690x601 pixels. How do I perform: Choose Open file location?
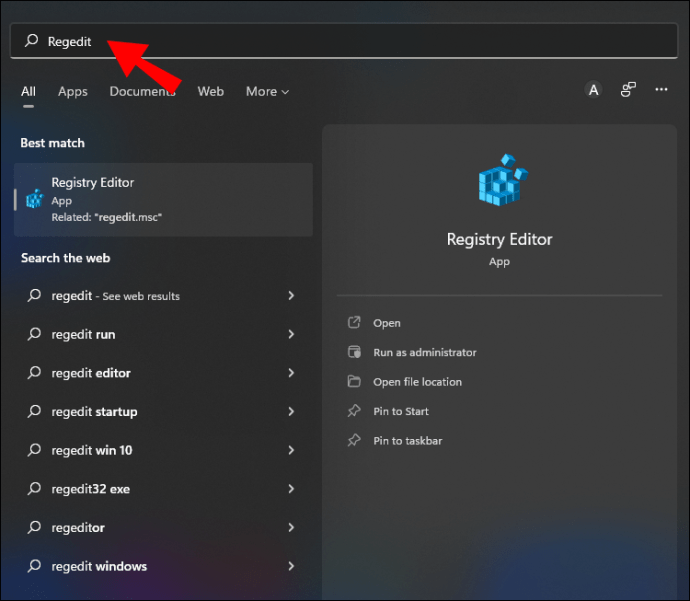tap(418, 382)
